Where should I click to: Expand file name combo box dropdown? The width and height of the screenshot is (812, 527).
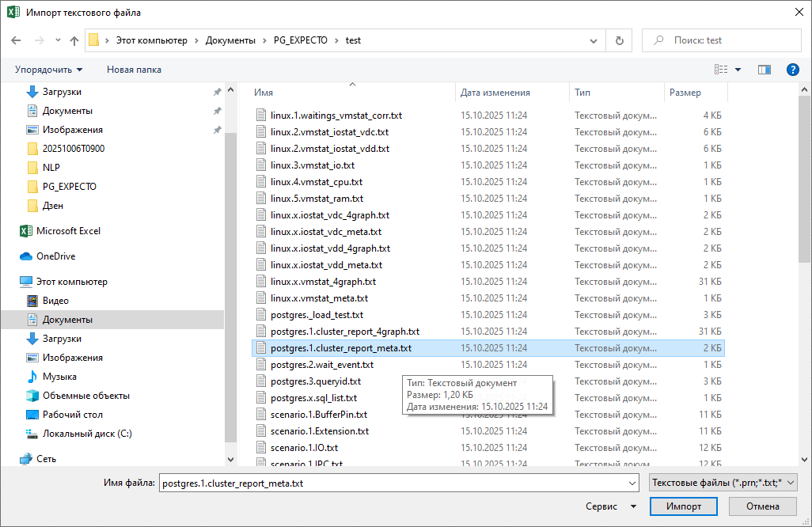pos(632,483)
